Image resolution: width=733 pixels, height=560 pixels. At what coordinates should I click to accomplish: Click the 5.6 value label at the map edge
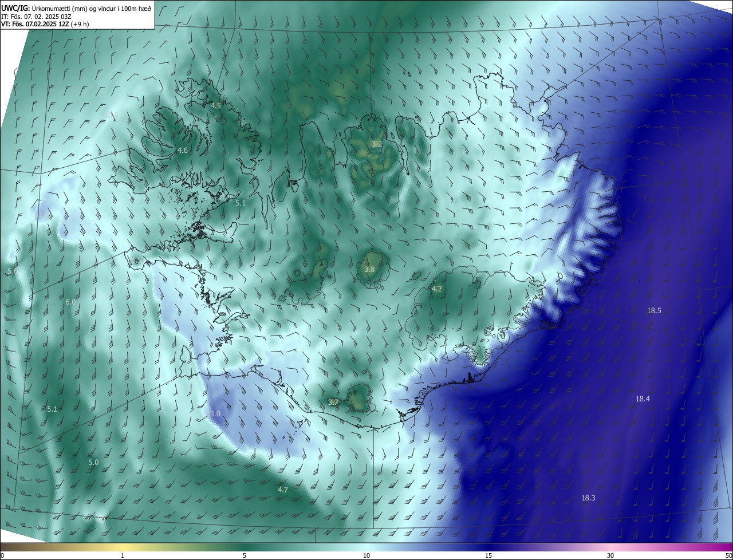pyautogui.click(x=12, y=271)
